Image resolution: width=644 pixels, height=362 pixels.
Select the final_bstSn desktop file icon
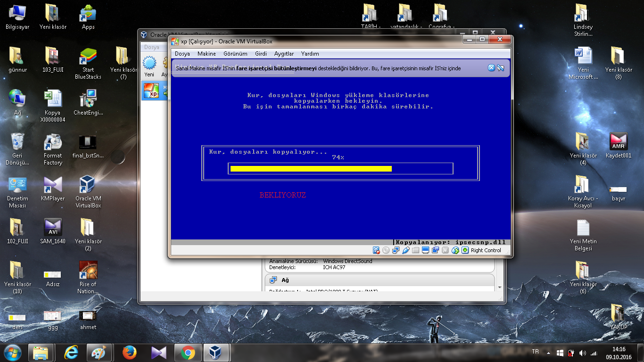88,146
